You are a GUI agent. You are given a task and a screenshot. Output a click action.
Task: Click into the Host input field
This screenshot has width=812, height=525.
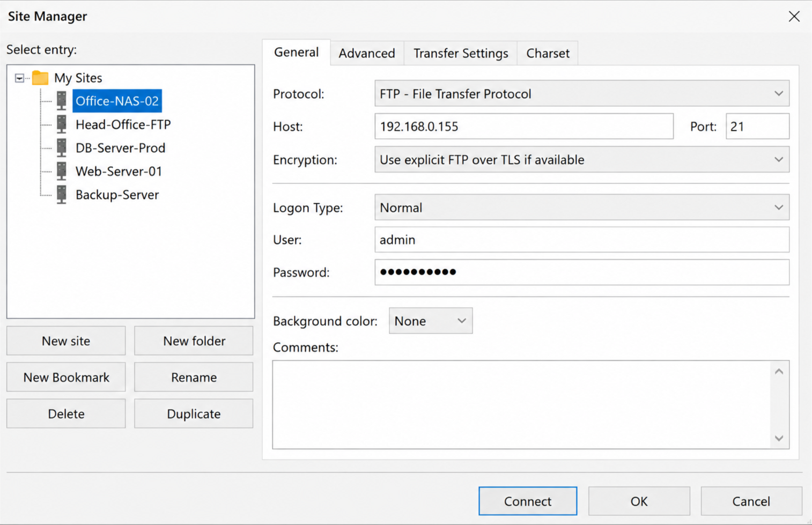click(x=524, y=127)
